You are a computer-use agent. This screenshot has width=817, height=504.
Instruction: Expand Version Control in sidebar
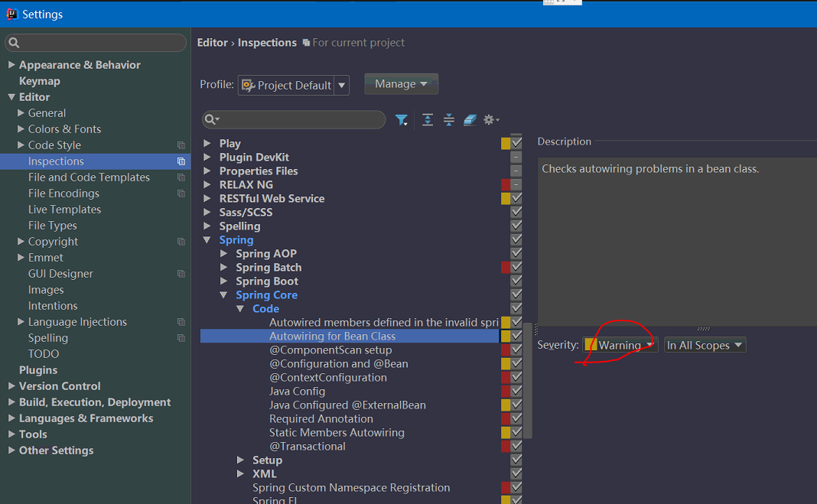pyautogui.click(x=11, y=385)
